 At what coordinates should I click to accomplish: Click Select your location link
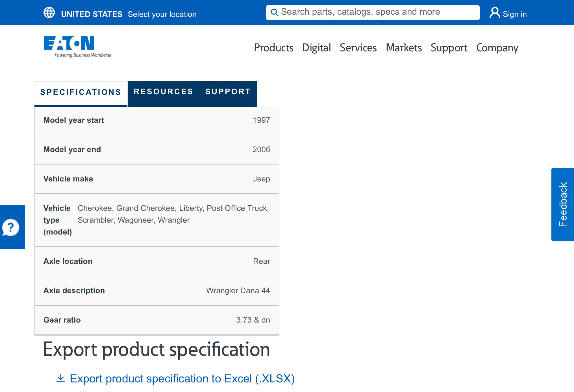(x=162, y=14)
